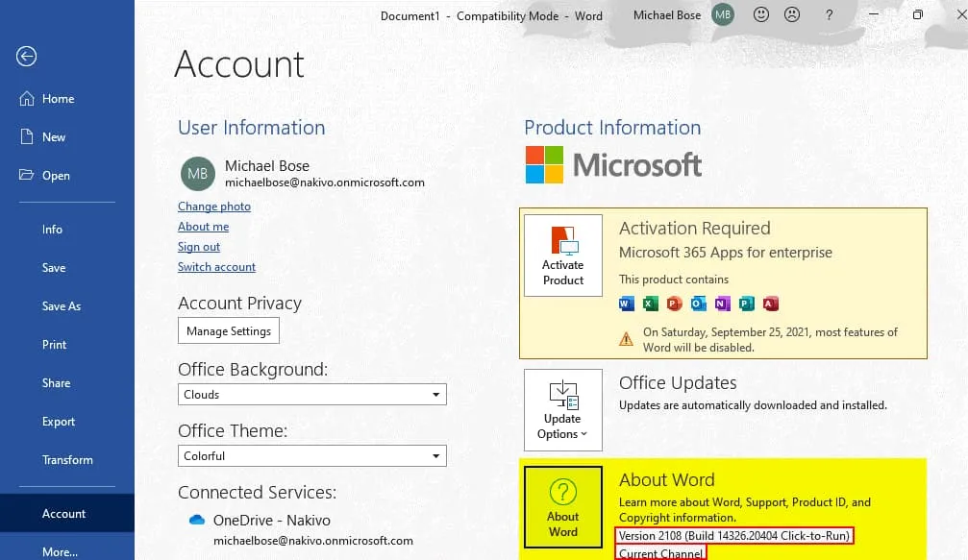Open the Office Theme Colorful dropdown
968x560 pixels.
coord(312,456)
